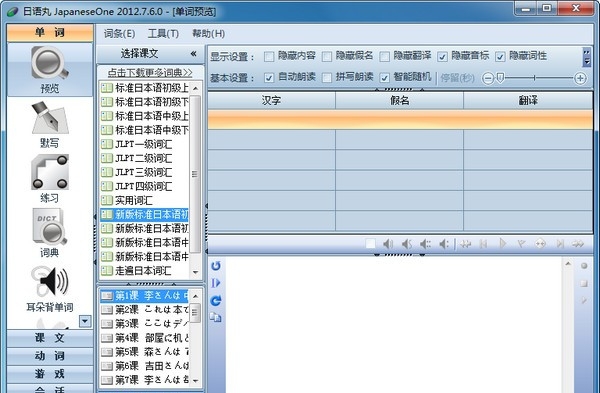Click the 点击下载更多词典>> link
Image resolution: width=600 pixels, height=393 pixels.
pyautogui.click(x=150, y=72)
